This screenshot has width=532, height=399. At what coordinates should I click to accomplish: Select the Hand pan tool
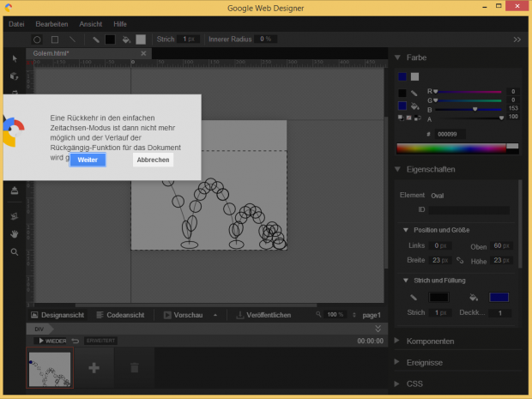click(15, 233)
